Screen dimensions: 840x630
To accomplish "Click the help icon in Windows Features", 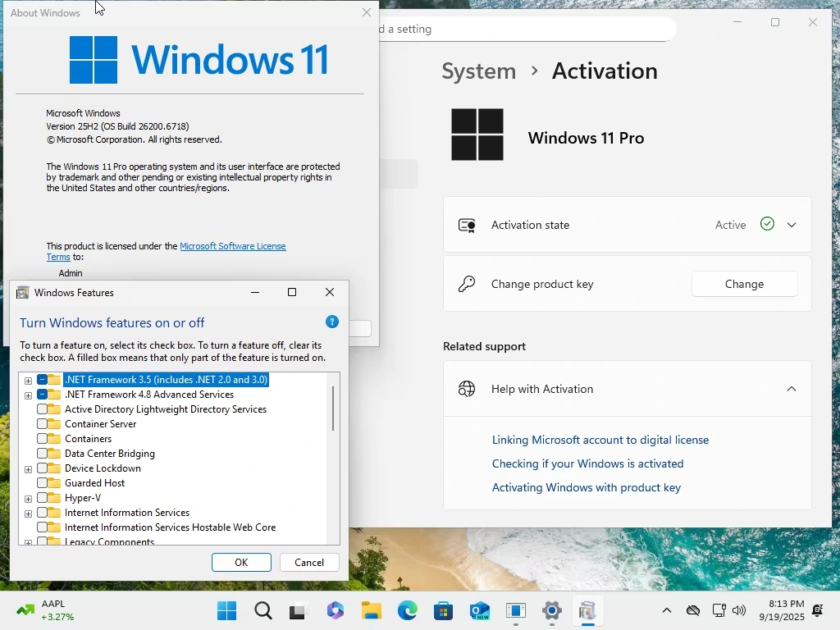I will 332,322.
